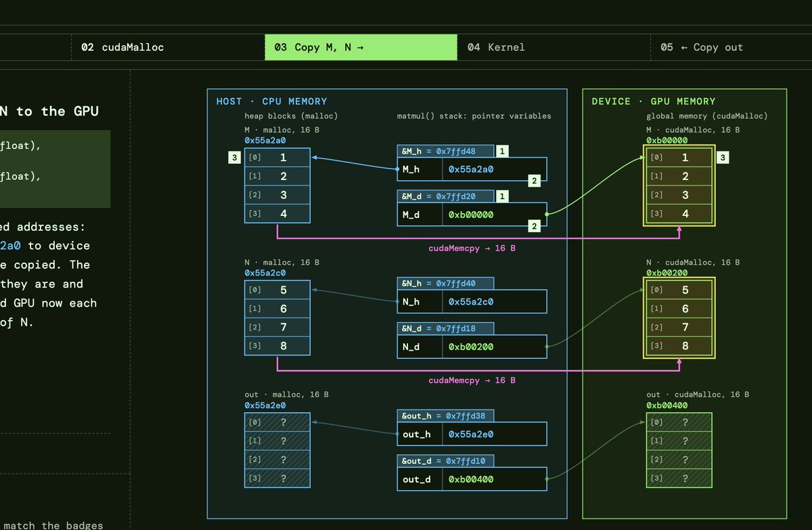Click the N · cudaMalloc, 16 B label
Image resolution: width=812 pixels, height=530 pixels.
coord(694,263)
